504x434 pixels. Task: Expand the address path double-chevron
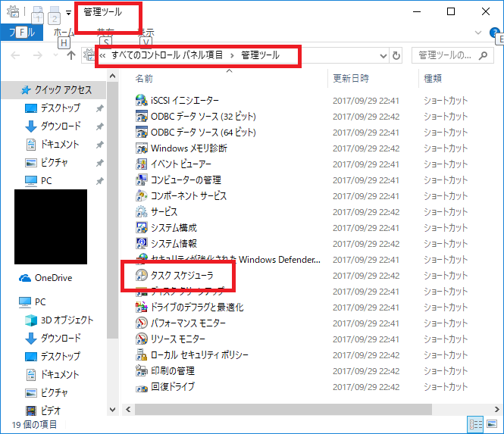tap(102, 55)
